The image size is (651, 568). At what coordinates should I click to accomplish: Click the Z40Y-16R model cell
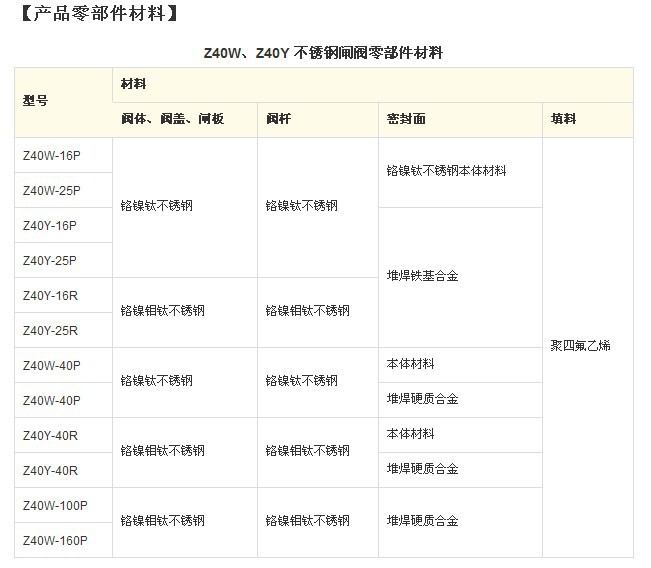pos(50,295)
